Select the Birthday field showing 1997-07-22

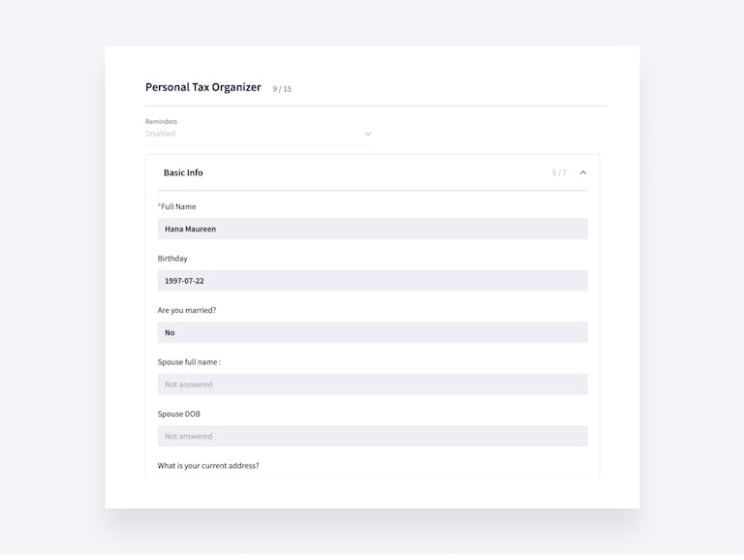(x=372, y=281)
